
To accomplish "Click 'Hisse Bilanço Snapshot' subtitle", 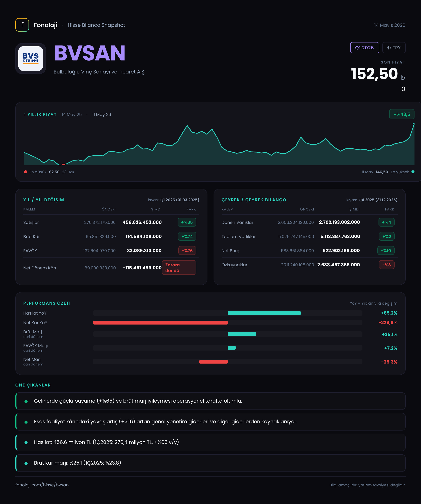I will (96, 25).
